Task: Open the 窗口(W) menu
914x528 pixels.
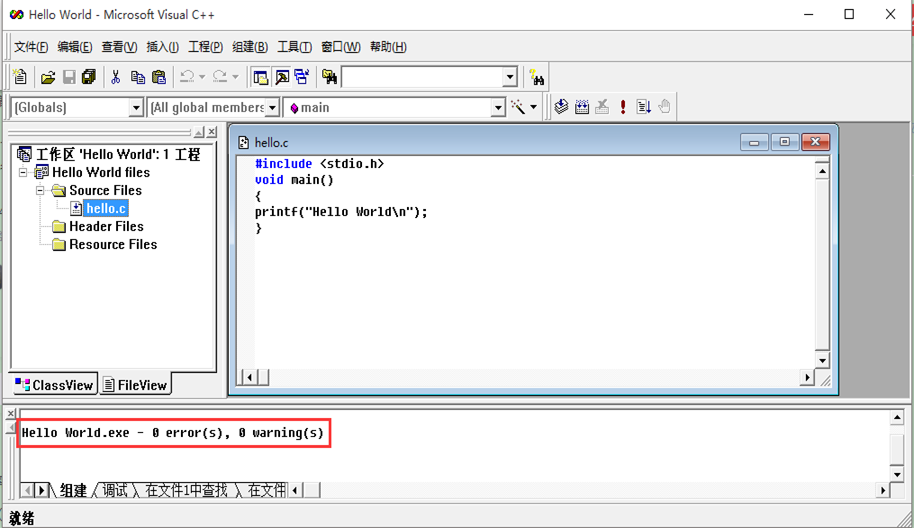Action: tap(340, 47)
